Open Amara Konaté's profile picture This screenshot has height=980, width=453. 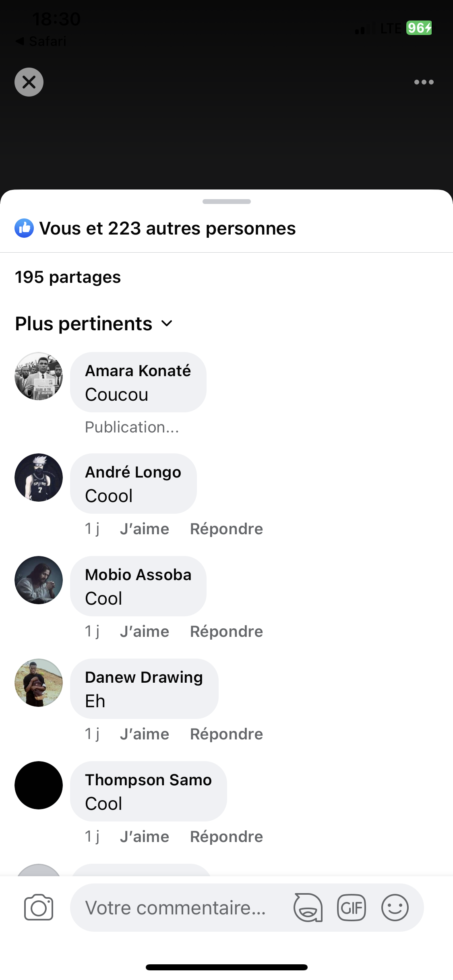(x=39, y=376)
